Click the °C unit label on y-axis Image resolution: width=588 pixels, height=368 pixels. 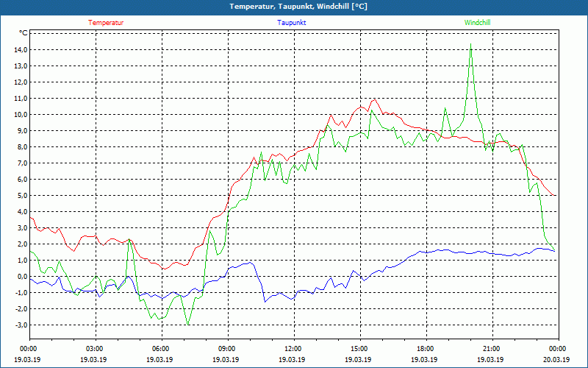click(24, 33)
